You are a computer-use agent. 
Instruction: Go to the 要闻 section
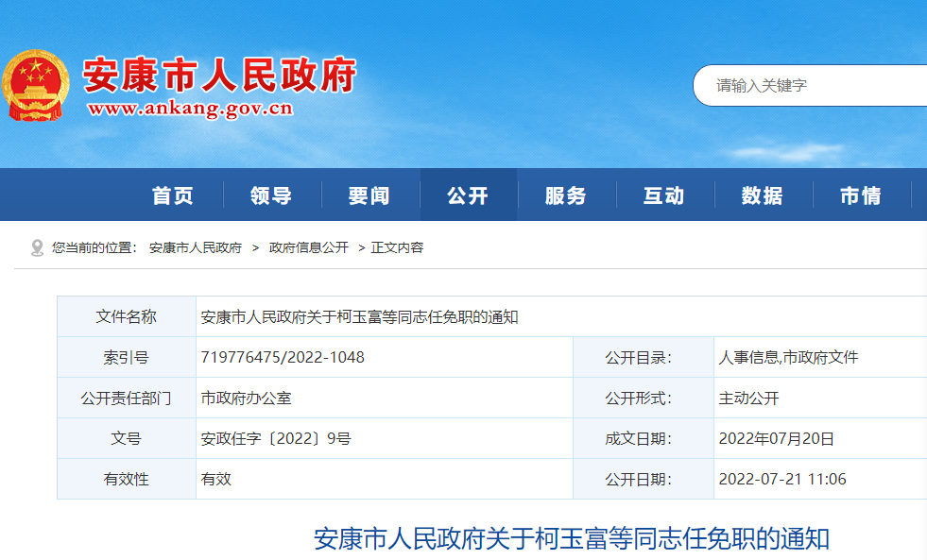[369, 195]
